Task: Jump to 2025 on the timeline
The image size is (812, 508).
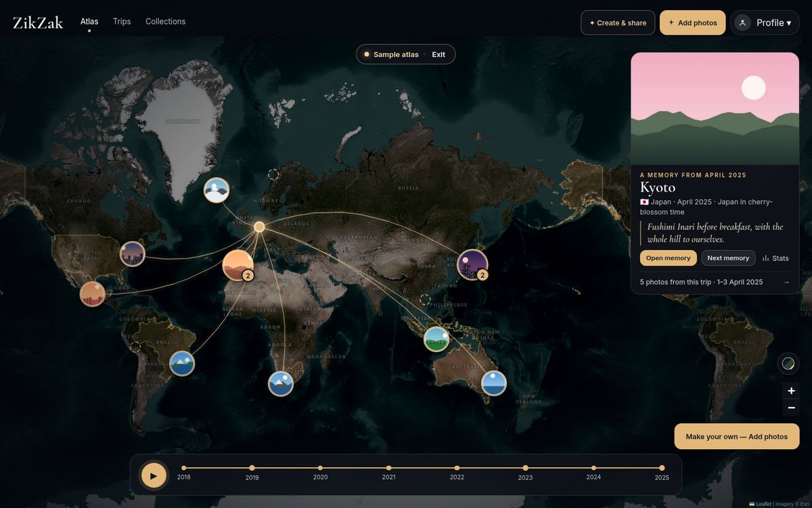Action: [662, 468]
